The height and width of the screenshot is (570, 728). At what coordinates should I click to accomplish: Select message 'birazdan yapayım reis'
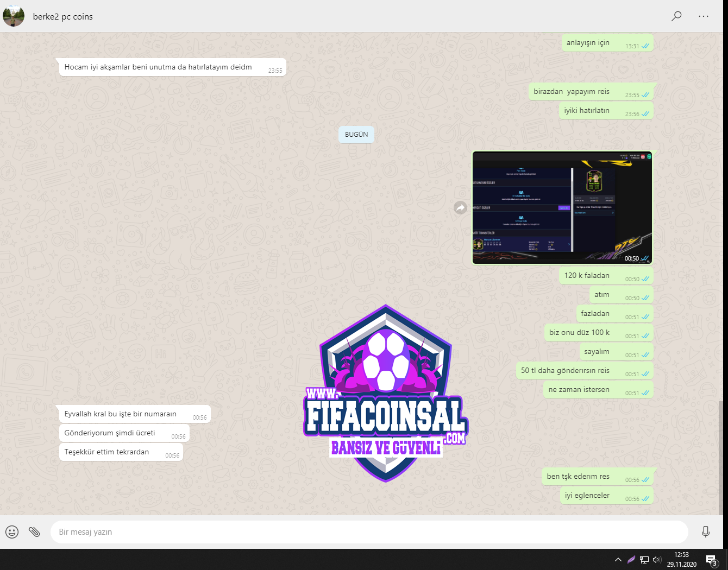pyautogui.click(x=591, y=92)
